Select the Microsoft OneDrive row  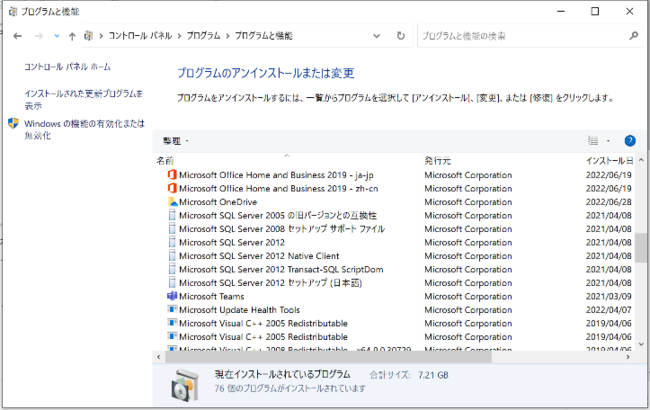394,202
